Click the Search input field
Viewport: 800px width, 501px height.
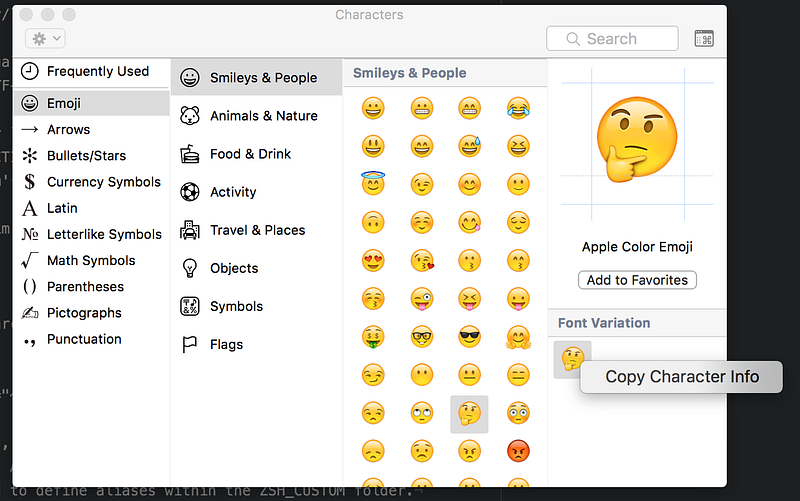tap(612, 39)
